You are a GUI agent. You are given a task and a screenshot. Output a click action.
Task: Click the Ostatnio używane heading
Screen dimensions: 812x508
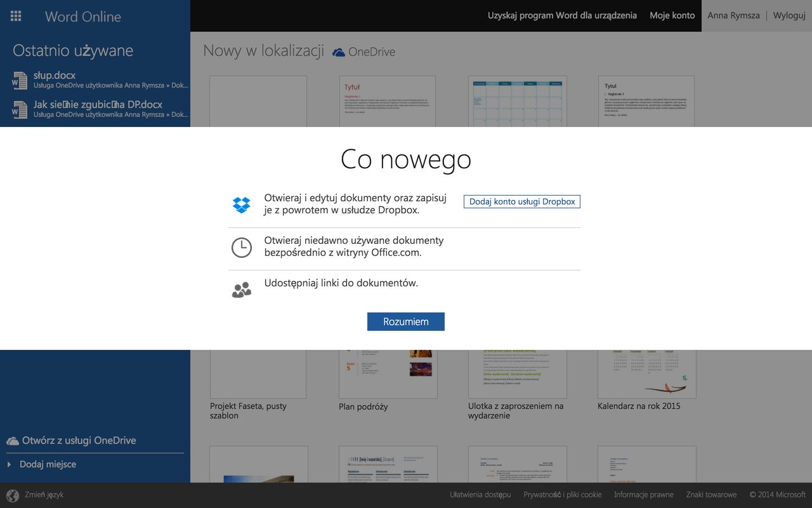click(73, 51)
